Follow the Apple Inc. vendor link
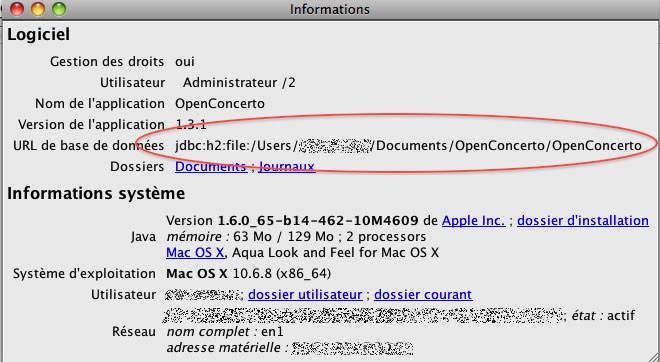Viewport: 660px width, 362px height. [474, 221]
